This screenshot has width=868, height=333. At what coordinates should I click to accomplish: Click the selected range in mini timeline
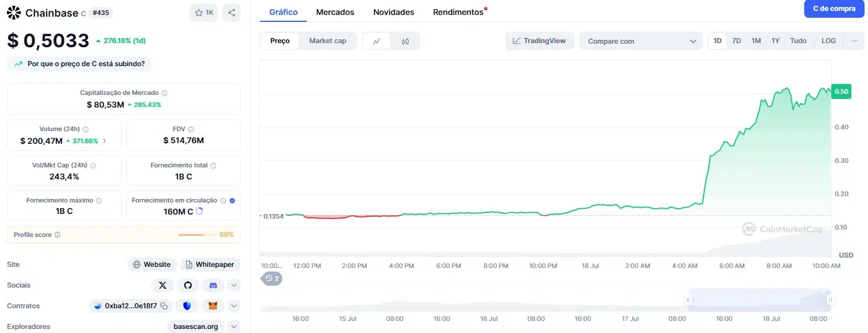[759, 300]
